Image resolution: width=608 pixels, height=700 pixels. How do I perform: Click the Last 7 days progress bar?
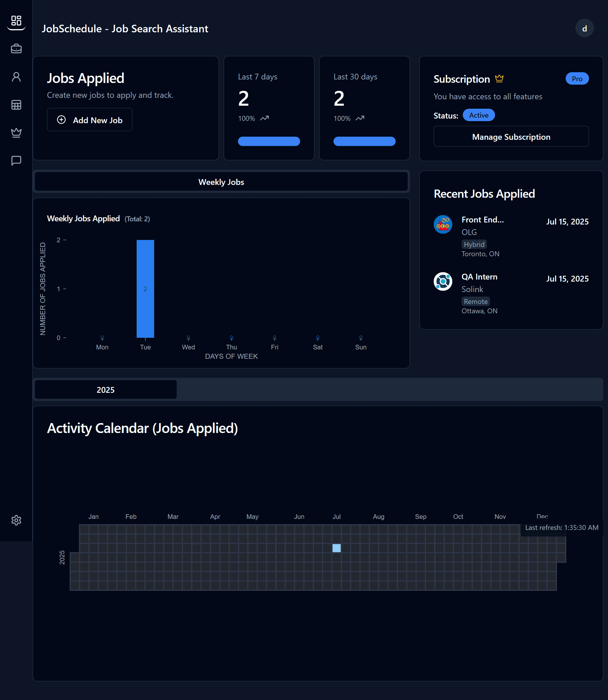point(269,141)
